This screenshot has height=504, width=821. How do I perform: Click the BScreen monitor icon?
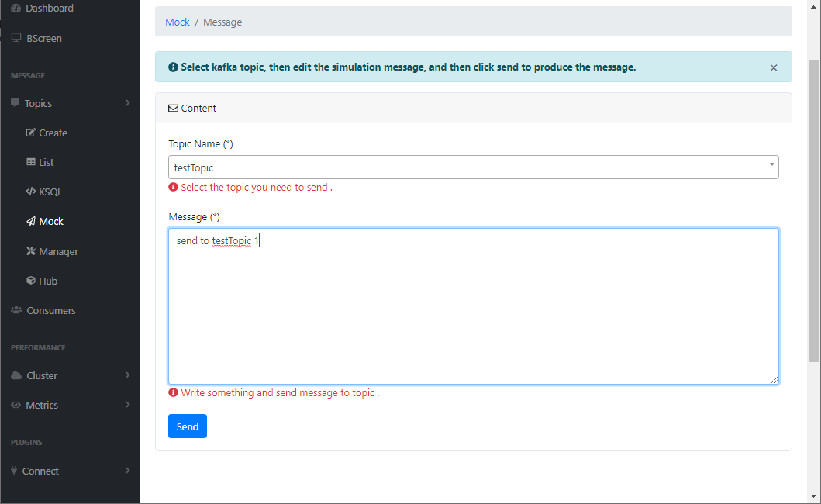16,38
